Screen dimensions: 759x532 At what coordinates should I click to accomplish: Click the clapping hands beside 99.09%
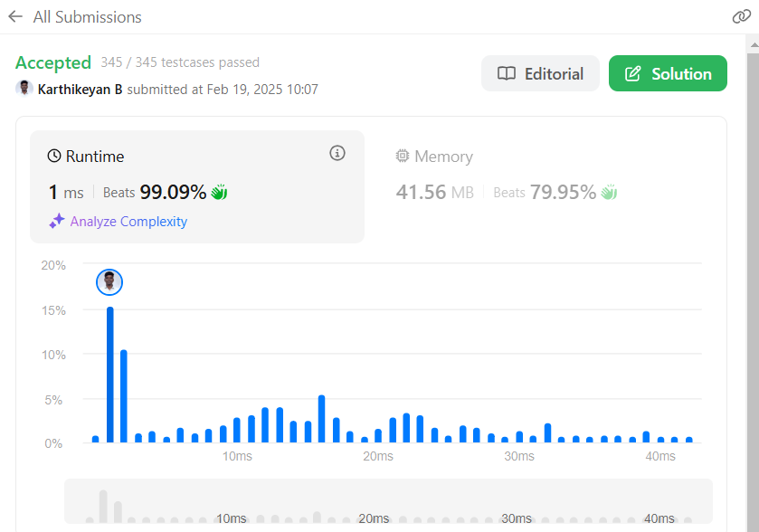point(219,192)
